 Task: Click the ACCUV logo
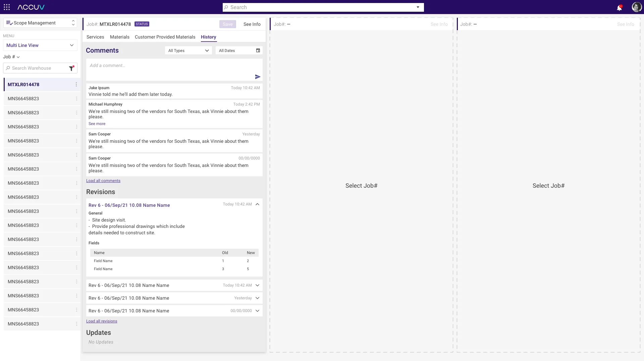point(31,7)
